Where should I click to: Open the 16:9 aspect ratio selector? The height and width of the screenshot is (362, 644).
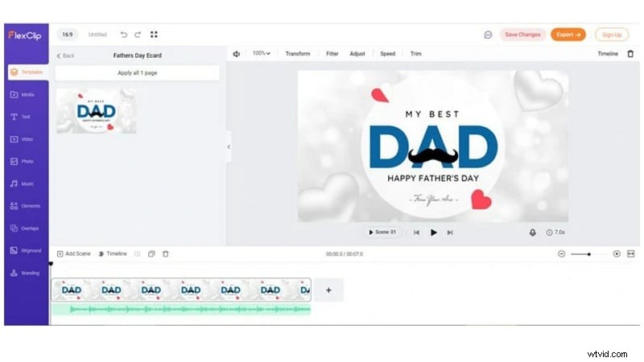click(67, 35)
